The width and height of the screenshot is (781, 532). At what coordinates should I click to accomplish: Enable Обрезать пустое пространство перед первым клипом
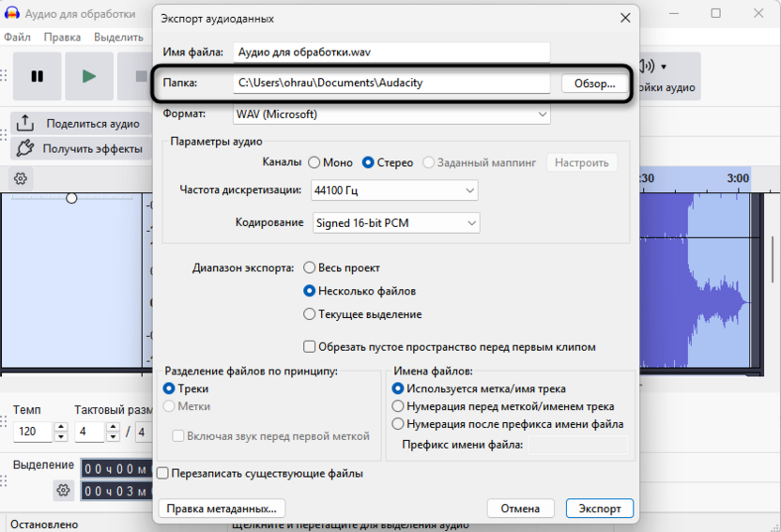[310, 347]
